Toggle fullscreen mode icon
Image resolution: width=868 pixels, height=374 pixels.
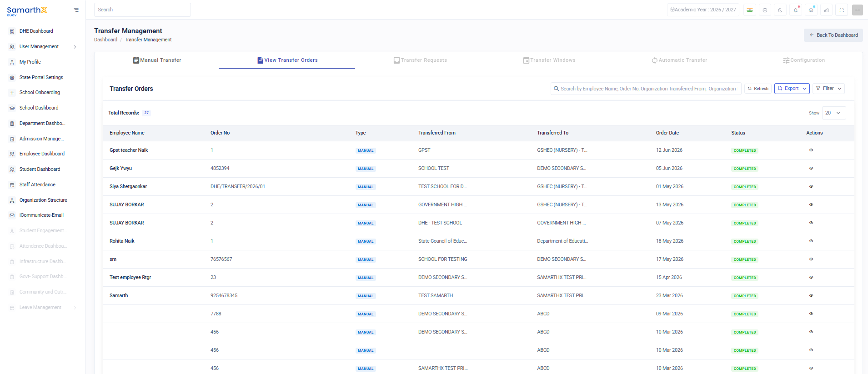point(842,10)
